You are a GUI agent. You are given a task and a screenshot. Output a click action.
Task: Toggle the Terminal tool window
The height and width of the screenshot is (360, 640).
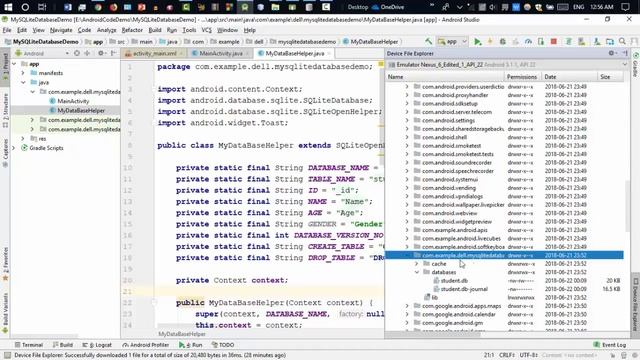click(x=29, y=345)
